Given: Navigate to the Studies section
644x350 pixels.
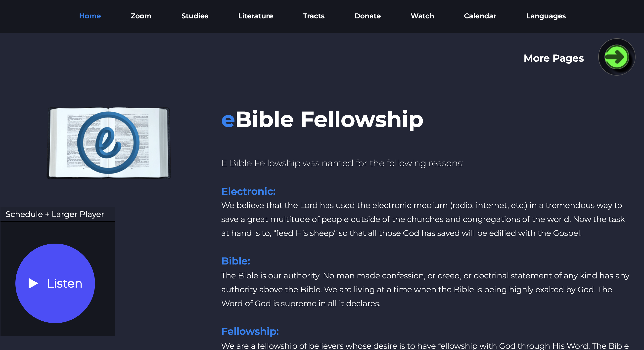Looking at the screenshot, I should (x=195, y=16).
